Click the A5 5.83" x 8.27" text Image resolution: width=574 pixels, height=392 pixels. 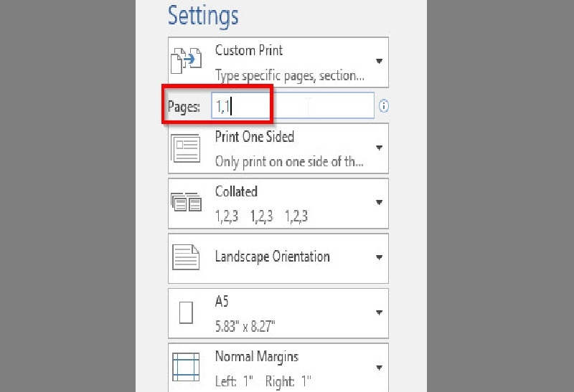pos(245,328)
